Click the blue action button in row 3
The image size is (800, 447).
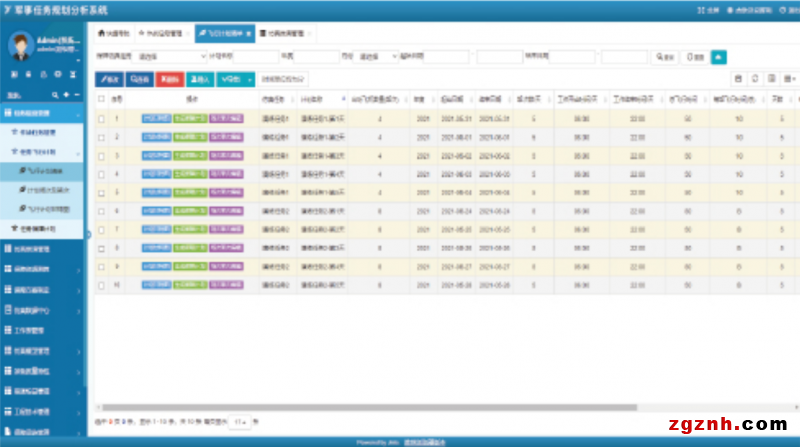click(156, 156)
